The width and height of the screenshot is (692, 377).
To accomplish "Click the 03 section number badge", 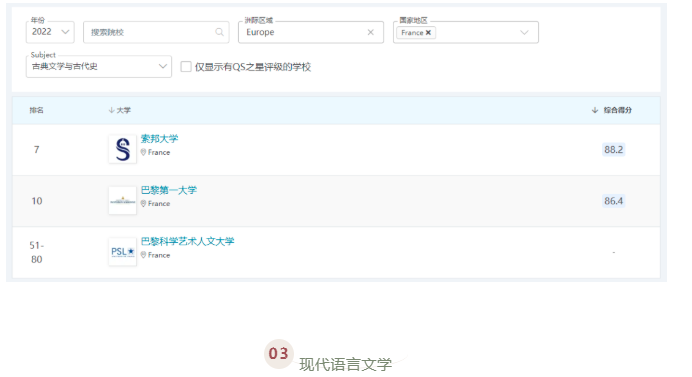I will pos(278,354).
